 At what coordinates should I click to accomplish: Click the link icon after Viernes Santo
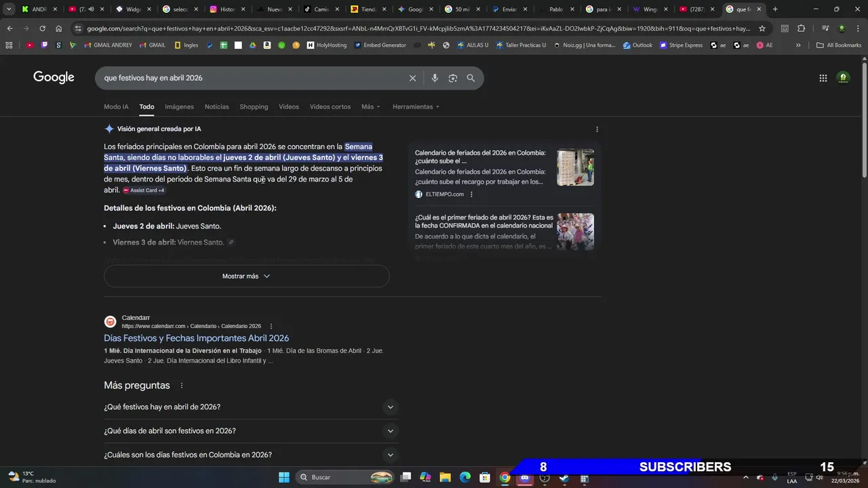point(231,243)
